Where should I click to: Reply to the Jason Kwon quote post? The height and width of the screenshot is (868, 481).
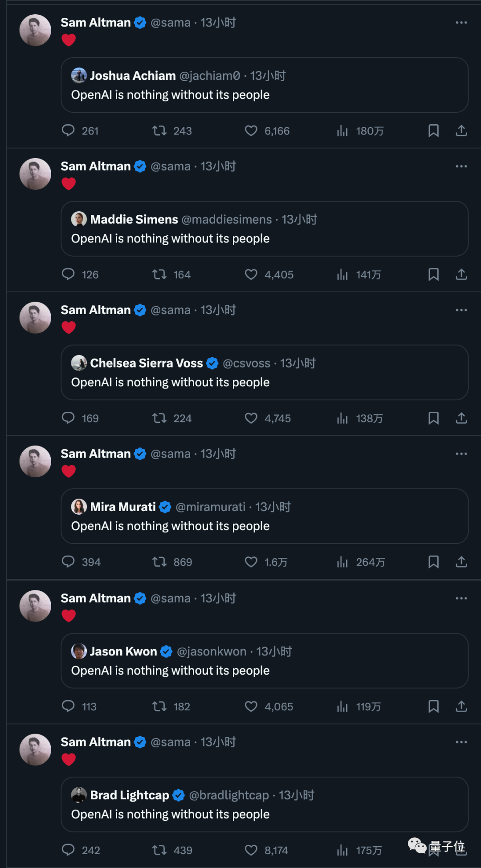tap(68, 706)
